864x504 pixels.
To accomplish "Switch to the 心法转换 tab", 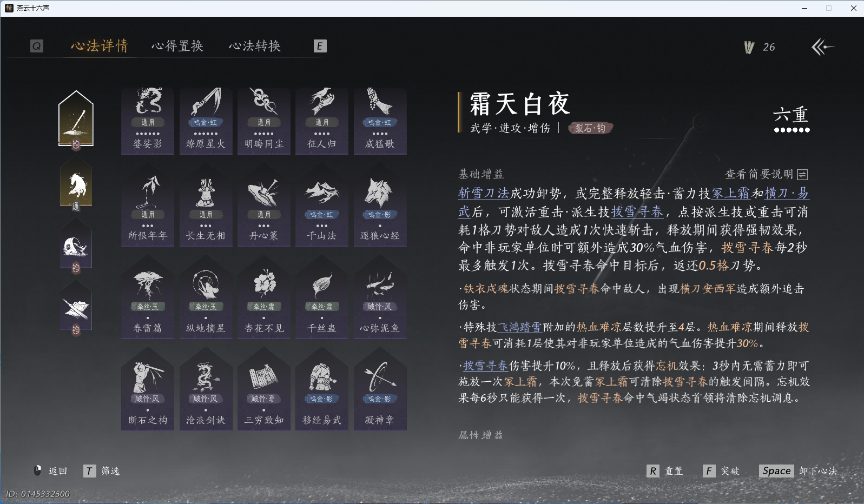I will 255,46.
